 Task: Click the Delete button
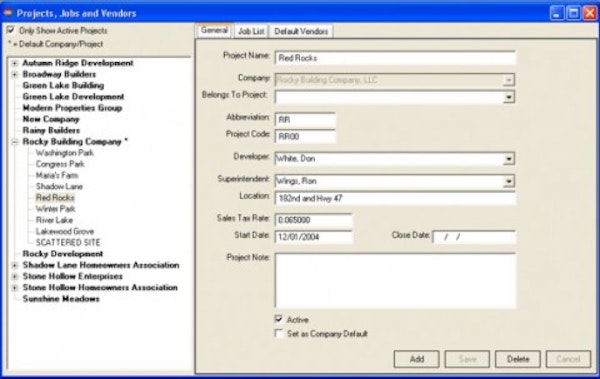(518, 359)
